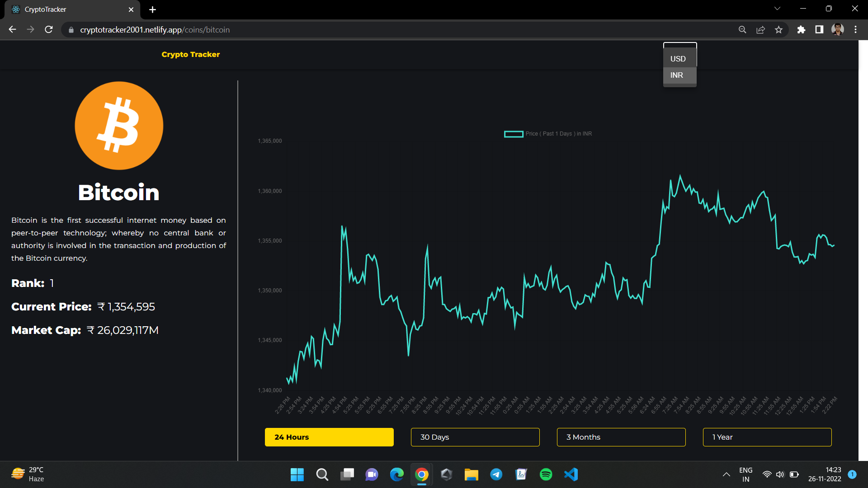Open the Chrome three-dot menu
868x488 pixels.
tap(855, 29)
